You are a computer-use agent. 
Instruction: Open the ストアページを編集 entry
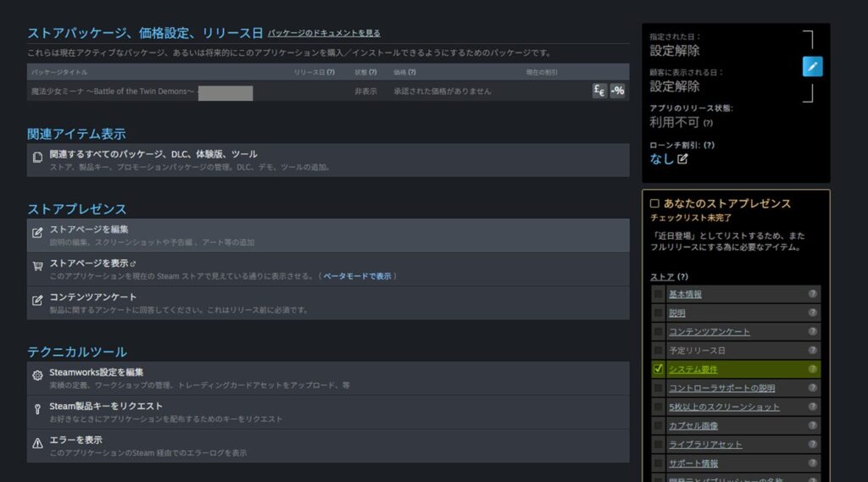click(89, 230)
